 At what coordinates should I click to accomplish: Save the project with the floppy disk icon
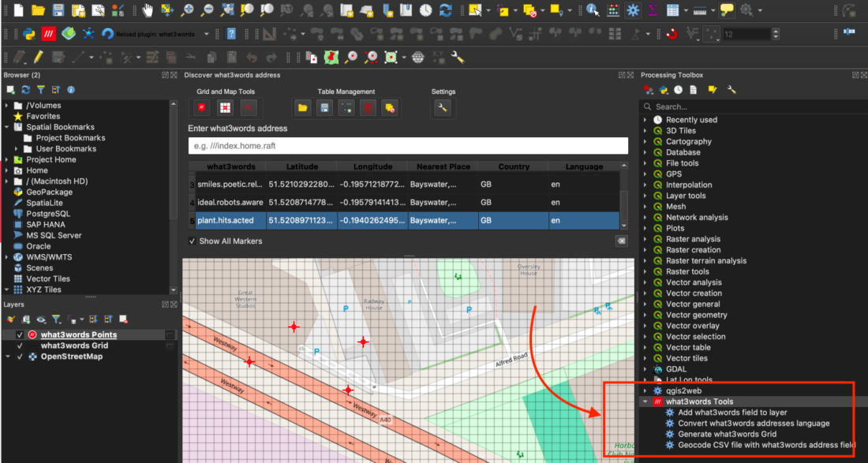pos(58,9)
